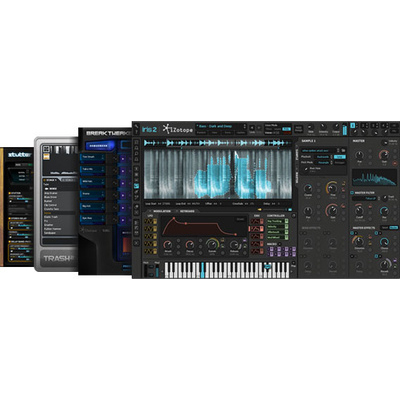The width and height of the screenshot is (400, 400).
Task: Toggle the Distortion effect power button
Action: pos(351,233)
